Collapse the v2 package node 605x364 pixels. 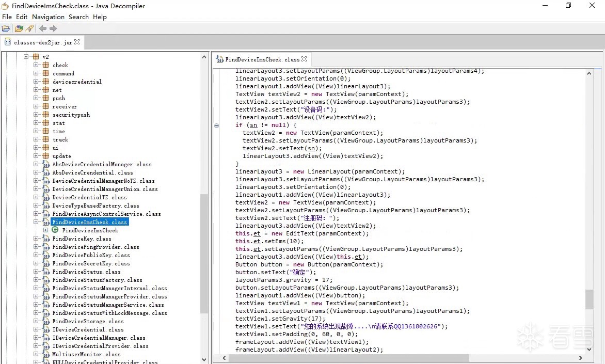coord(26,56)
